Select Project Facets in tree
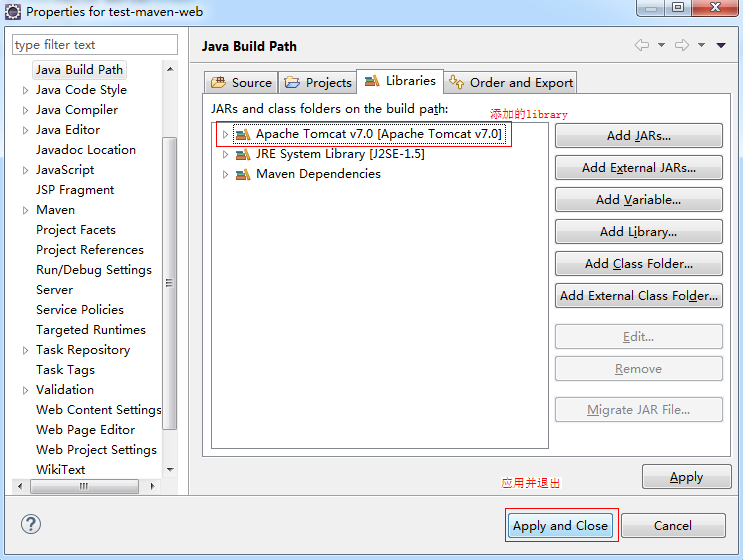 tap(76, 230)
